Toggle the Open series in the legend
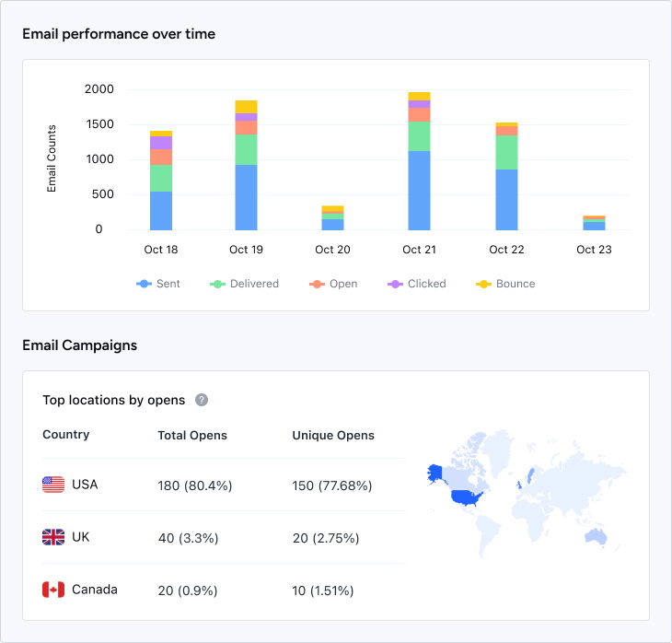 coord(333,284)
